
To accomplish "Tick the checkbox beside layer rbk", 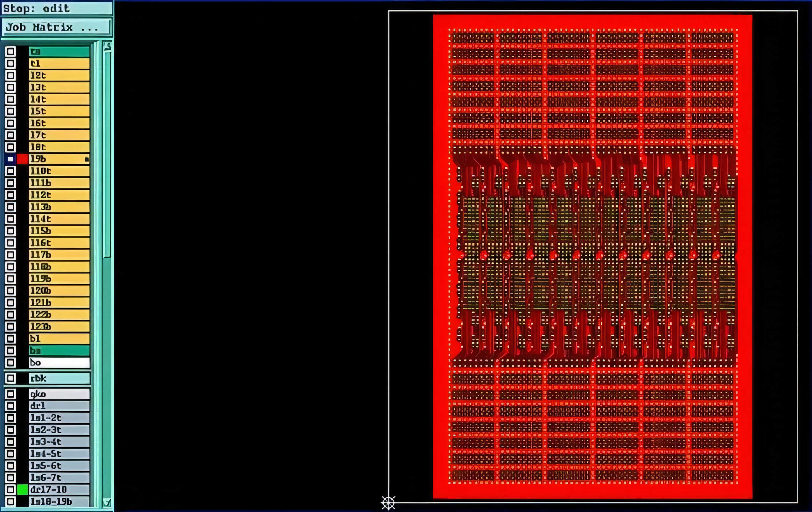I will tap(10, 378).
